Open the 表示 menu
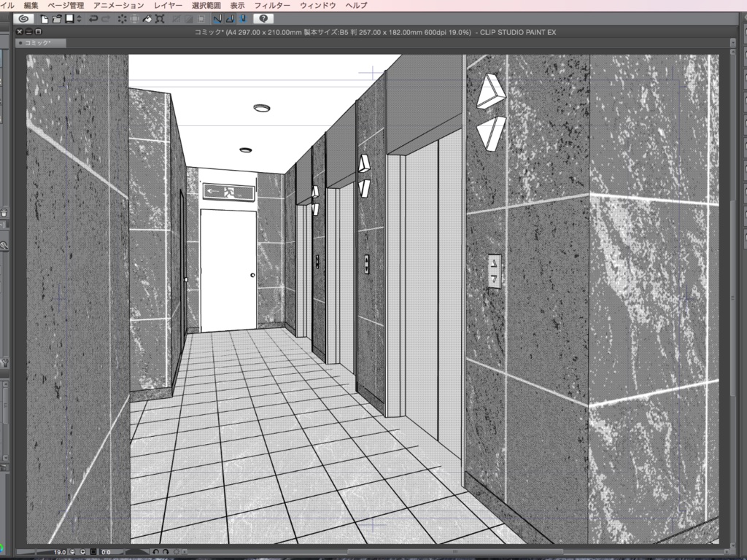This screenshot has width=747, height=560. pos(237,5)
